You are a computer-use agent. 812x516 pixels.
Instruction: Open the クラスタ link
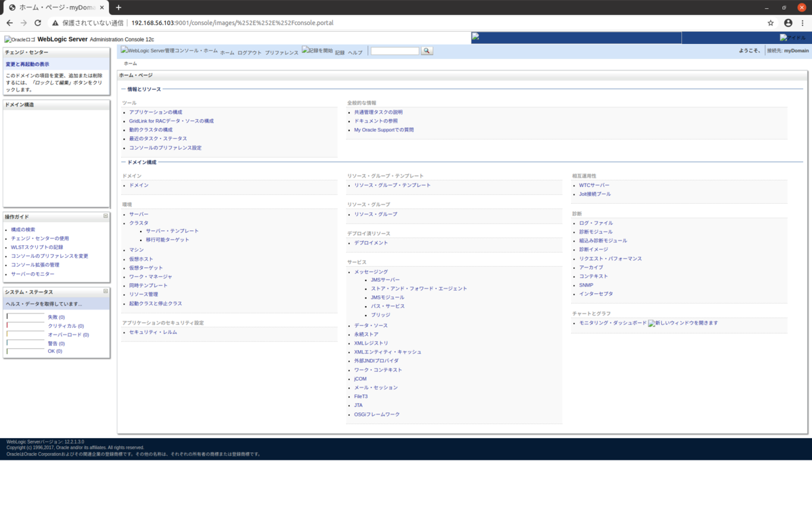tap(139, 223)
